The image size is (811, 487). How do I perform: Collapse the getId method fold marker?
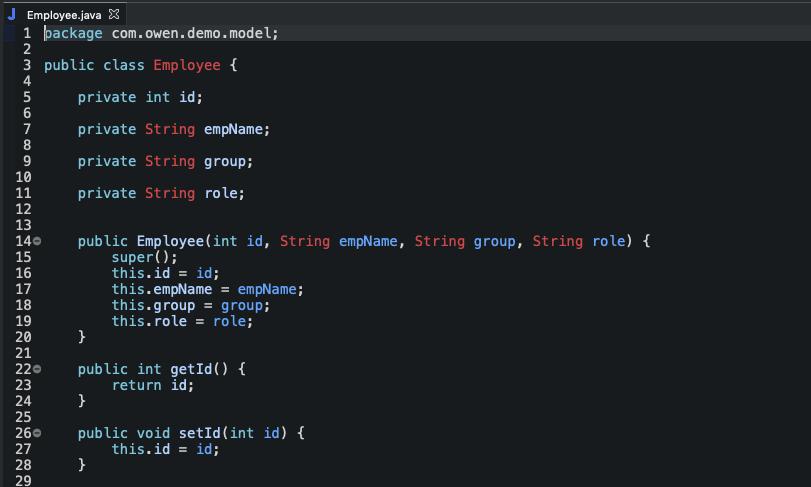coord(37,369)
